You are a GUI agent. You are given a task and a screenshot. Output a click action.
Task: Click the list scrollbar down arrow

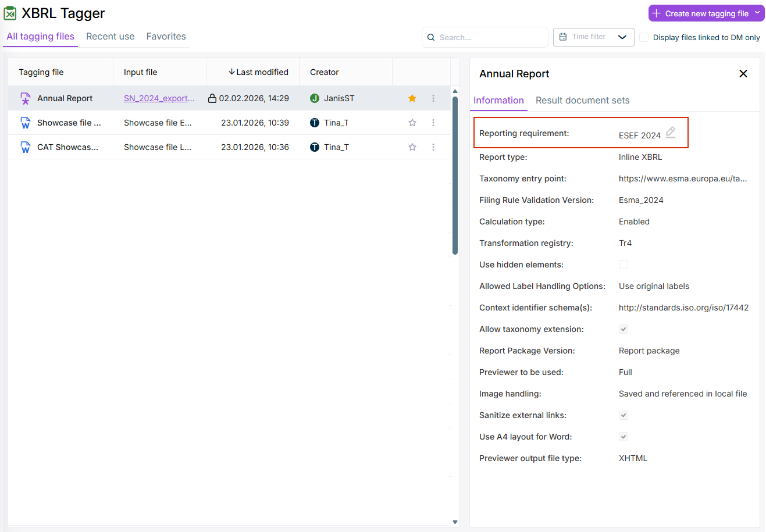point(455,522)
